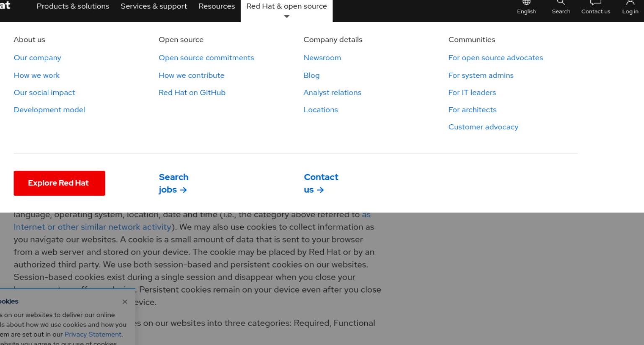Screen dimensions: 644x345
Task: Open Resources menu
Action: point(217,6)
